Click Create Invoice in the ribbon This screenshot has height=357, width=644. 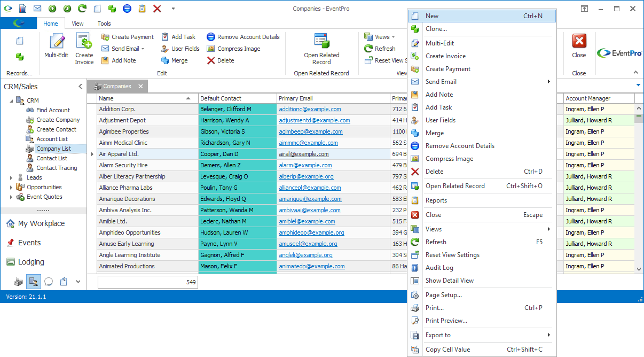(x=84, y=49)
